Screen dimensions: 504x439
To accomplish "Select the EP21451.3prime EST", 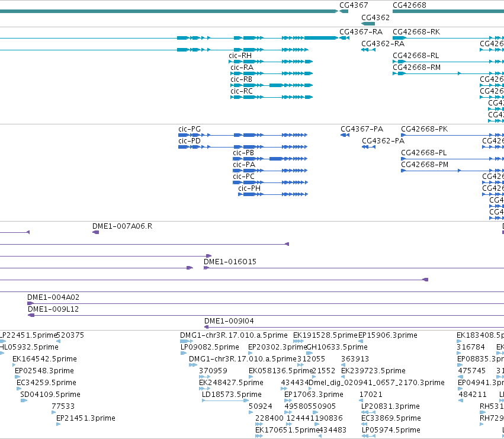I will click(58, 425).
